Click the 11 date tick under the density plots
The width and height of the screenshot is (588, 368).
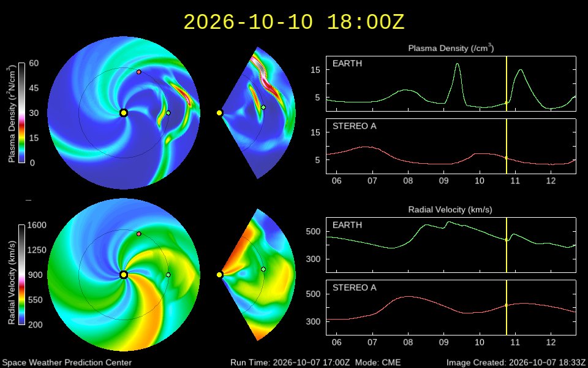(x=515, y=180)
